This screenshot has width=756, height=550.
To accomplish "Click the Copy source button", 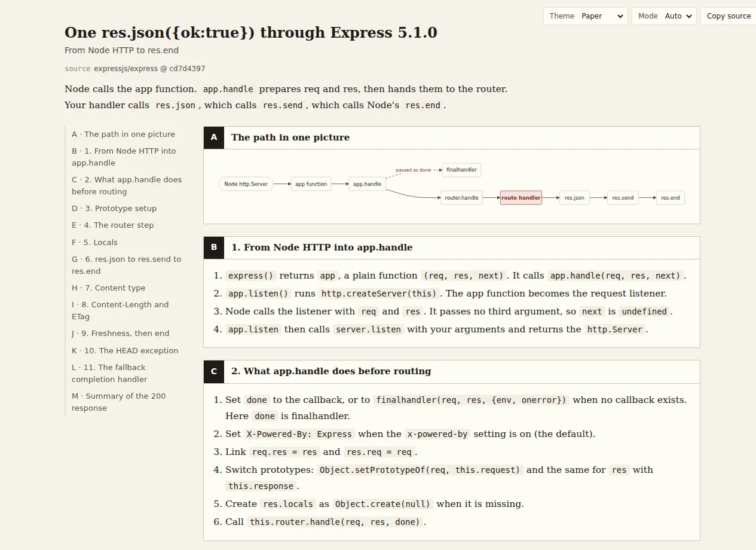I will pos(729,16).
